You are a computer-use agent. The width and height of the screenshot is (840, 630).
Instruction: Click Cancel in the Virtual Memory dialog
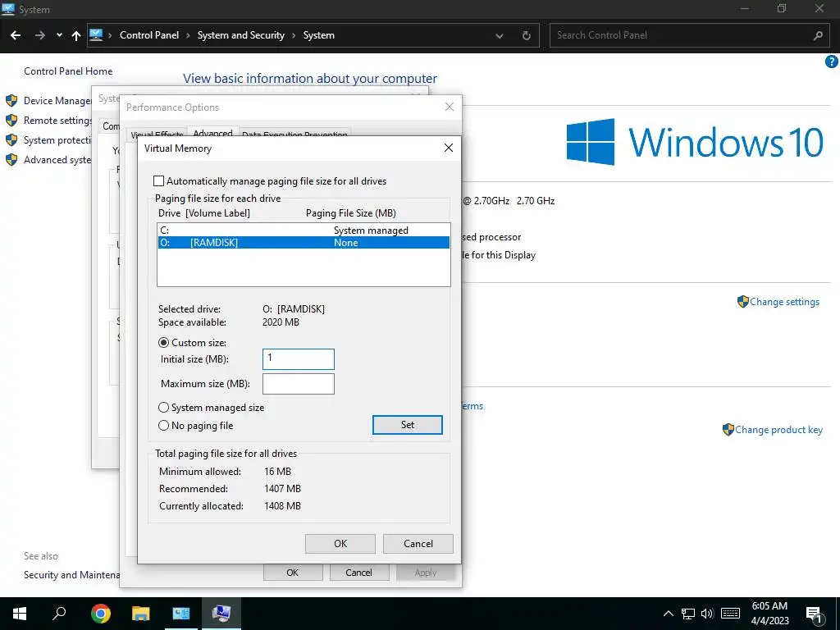click(418, 544)
